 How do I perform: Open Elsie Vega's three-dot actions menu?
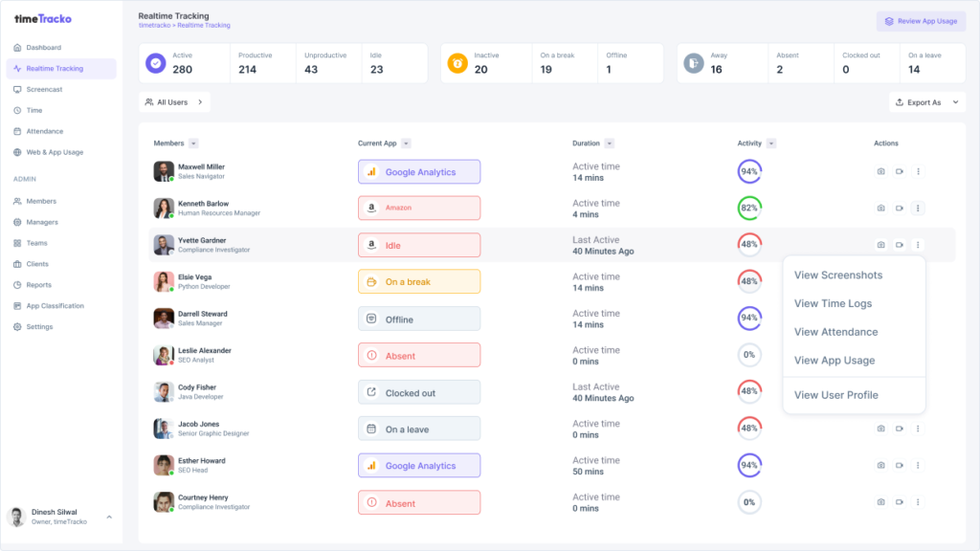click(918, 280)
